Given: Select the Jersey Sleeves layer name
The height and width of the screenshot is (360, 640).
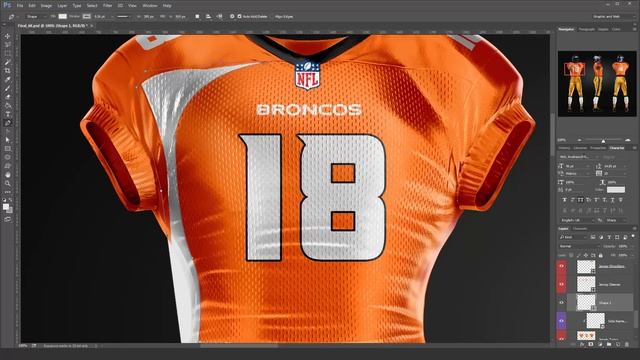Looking at the screenshot, I should click(x=609, y=284).
